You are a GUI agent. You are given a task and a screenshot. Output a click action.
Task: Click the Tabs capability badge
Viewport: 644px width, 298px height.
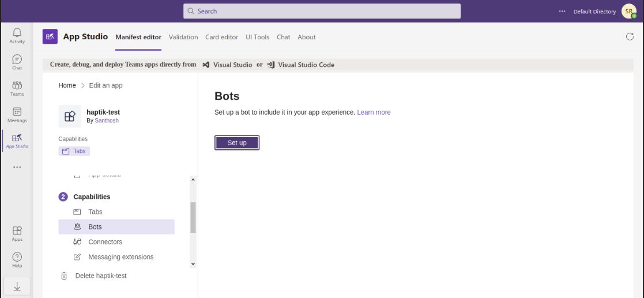(x=74, y=151)
